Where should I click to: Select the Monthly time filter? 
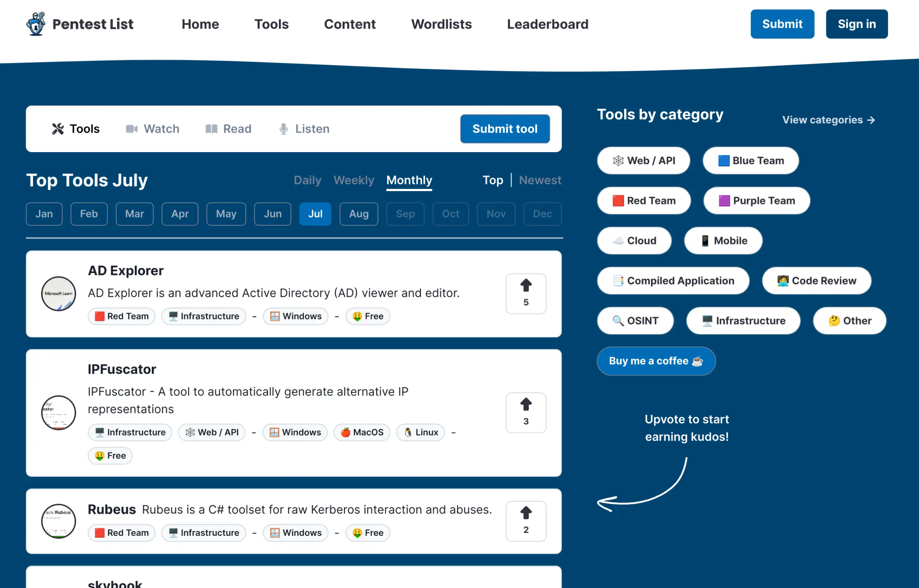409,180
